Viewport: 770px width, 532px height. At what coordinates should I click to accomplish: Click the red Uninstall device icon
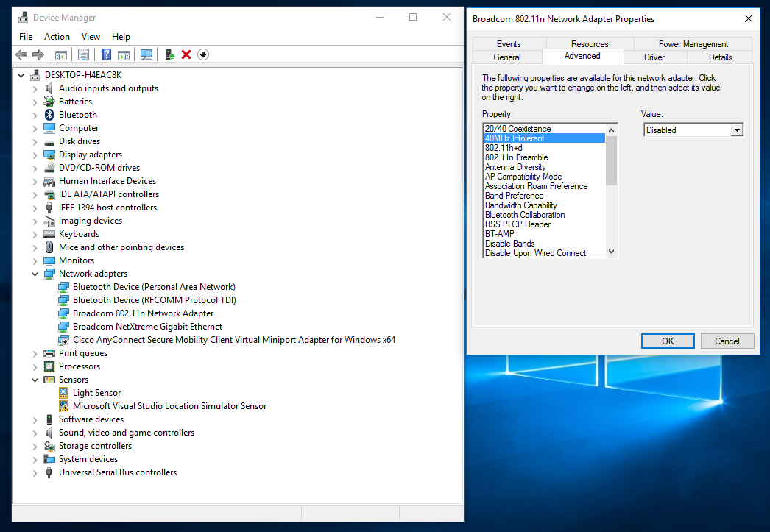click(186, 54)
